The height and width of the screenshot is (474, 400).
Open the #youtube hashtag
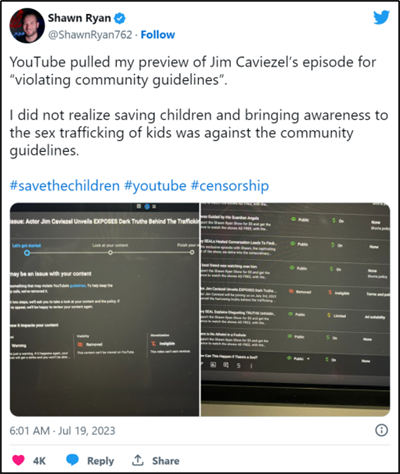(x=155, y=186)
